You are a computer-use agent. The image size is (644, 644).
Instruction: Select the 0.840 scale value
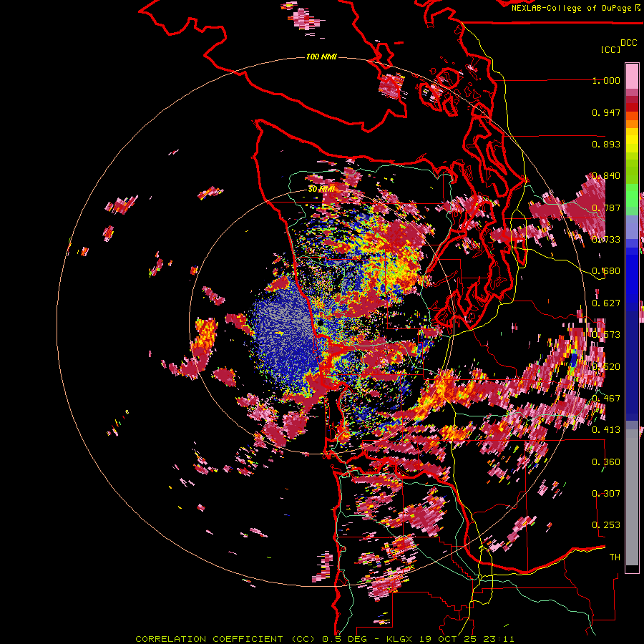[606, 176]
